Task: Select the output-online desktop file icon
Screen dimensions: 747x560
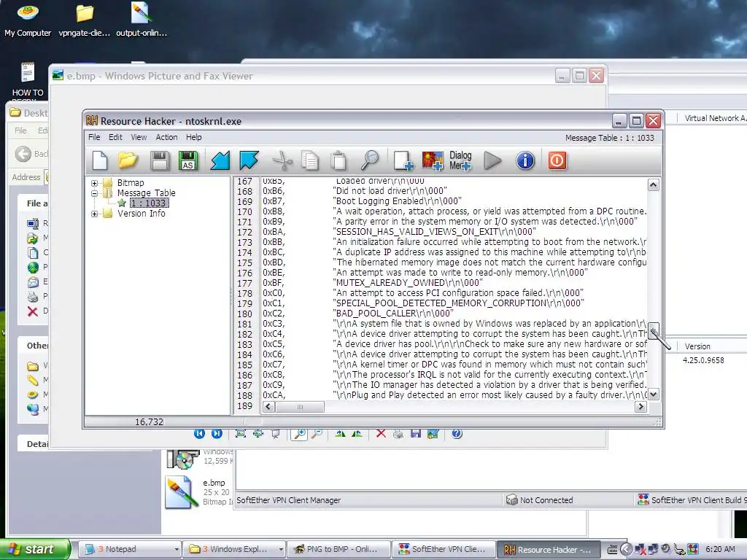Action: pos(142,20)
